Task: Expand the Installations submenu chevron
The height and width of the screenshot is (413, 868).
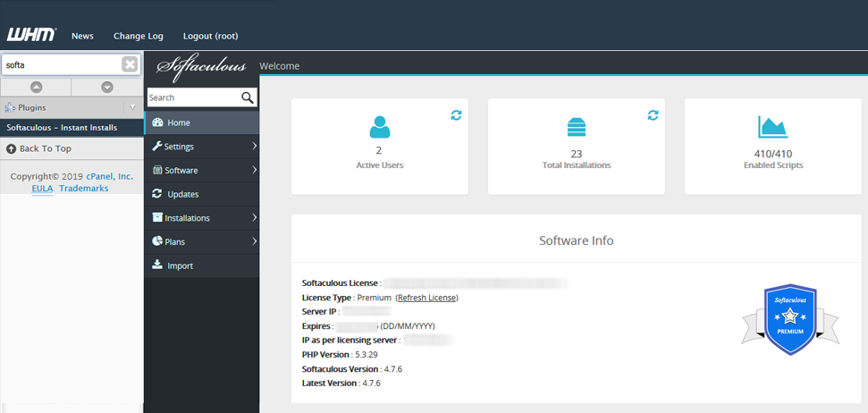Action: [254, 217]
